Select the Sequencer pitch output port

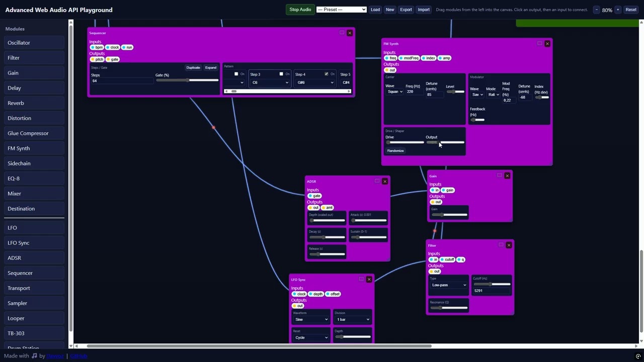tap(97, 59)
